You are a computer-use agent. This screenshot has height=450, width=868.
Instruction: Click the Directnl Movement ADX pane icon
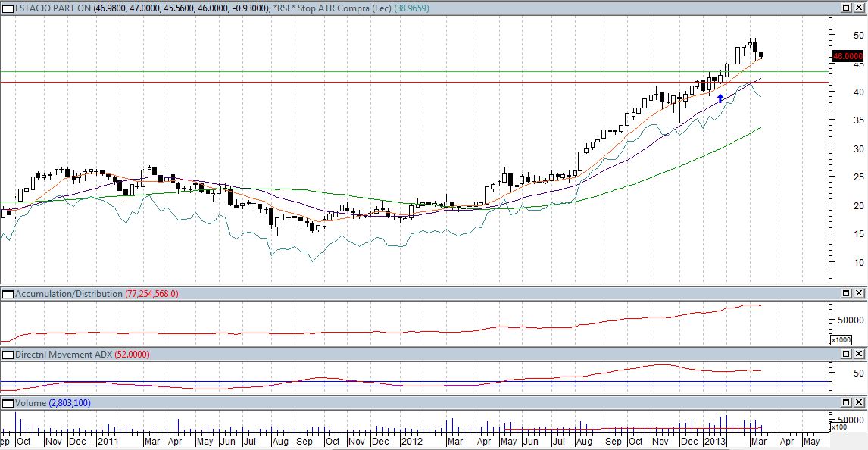[7, 354]
